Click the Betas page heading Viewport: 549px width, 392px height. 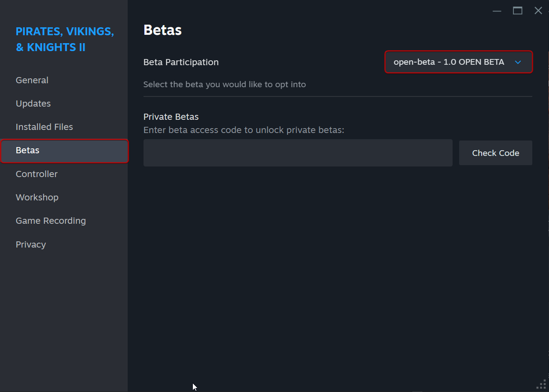(162, 30)
